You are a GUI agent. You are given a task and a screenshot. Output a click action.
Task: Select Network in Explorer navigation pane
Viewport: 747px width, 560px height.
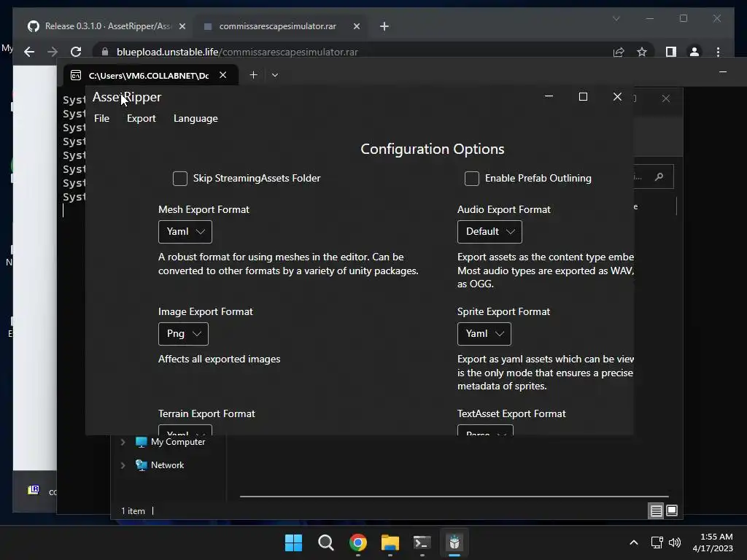(x=167, y=465)
